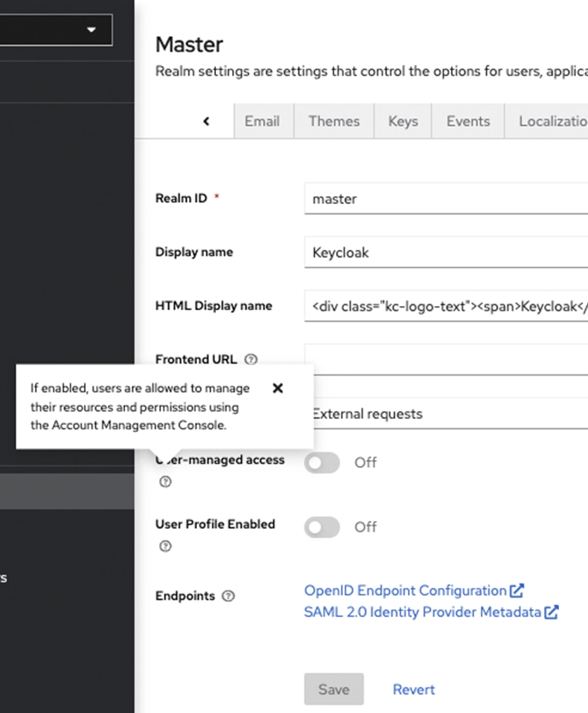Open the OpenID Endpoint Configuration link
The height and width of the screenshot is (713, 588).
coord(414,590)
